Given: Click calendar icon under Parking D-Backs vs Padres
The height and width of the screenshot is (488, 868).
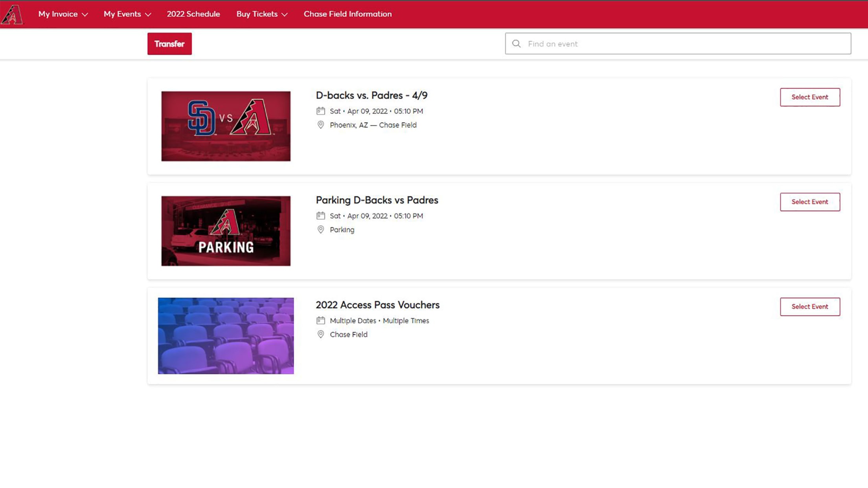Looking at the screenshot, I should 320,216.
